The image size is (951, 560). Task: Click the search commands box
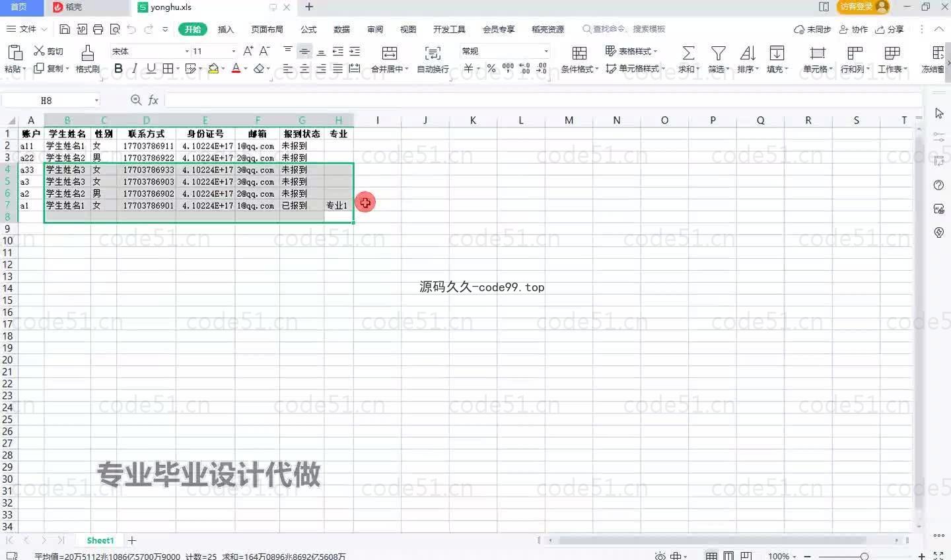[x=624, y=29]
